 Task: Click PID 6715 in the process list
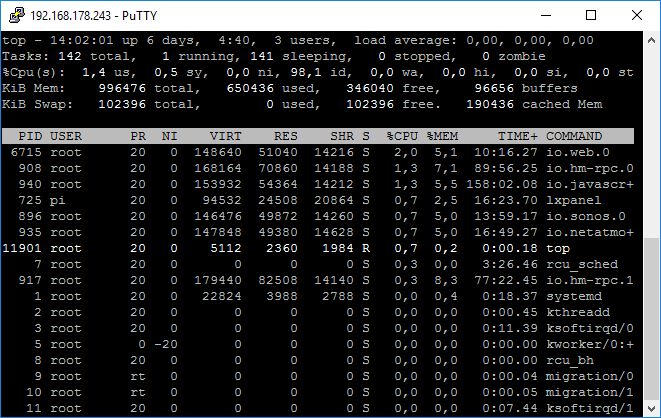point(26,152)
